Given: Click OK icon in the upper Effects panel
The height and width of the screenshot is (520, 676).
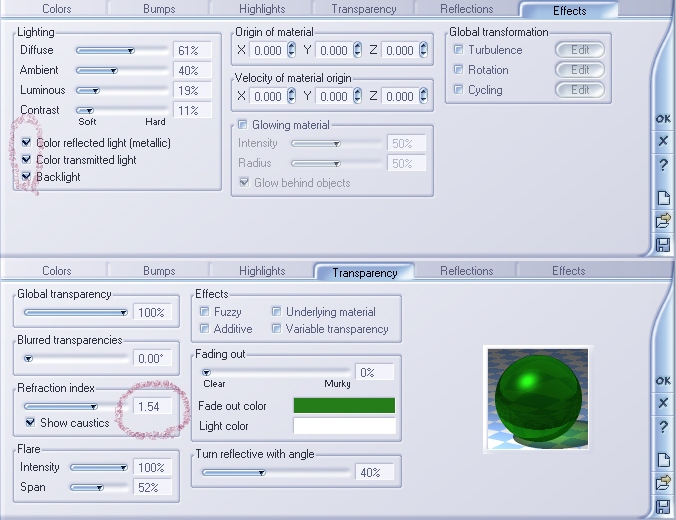Looking at the screenshot, I should (663, 119).
